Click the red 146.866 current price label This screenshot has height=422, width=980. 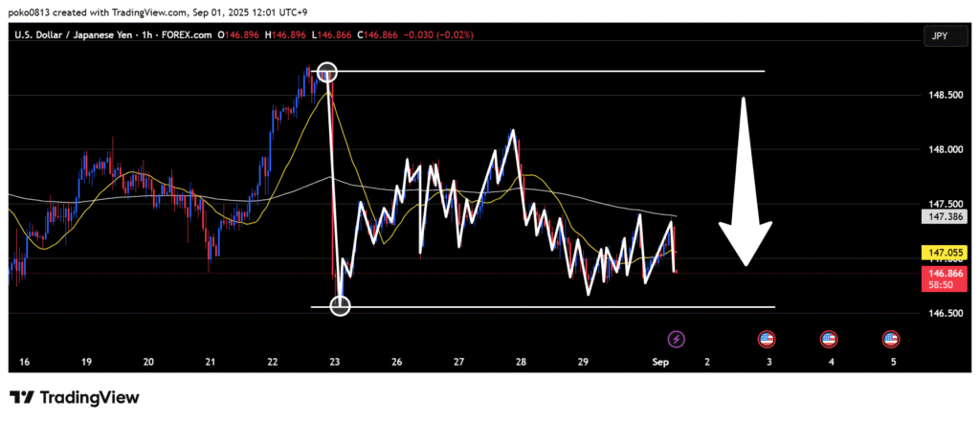point(942,273)
